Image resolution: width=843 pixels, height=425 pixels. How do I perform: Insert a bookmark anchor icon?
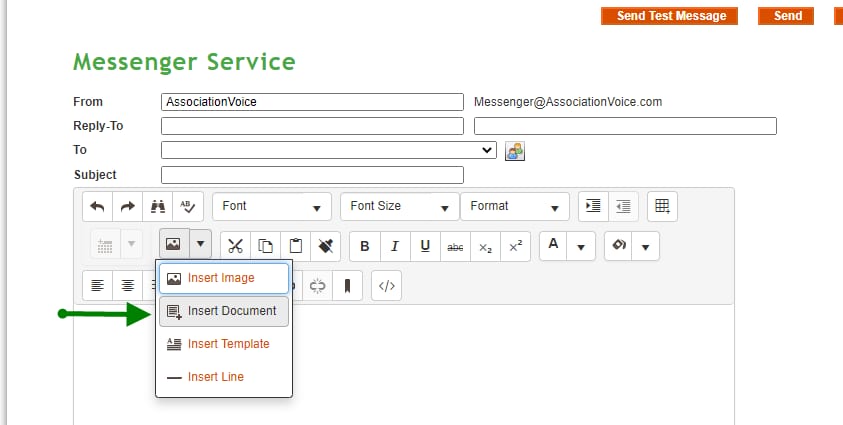point(347,285)
